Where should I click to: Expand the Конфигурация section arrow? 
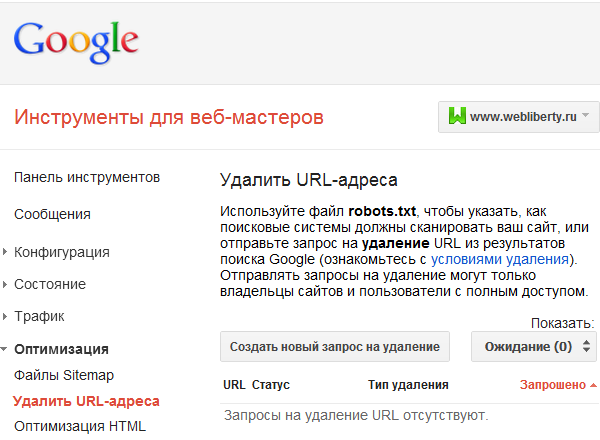[5, 252]
